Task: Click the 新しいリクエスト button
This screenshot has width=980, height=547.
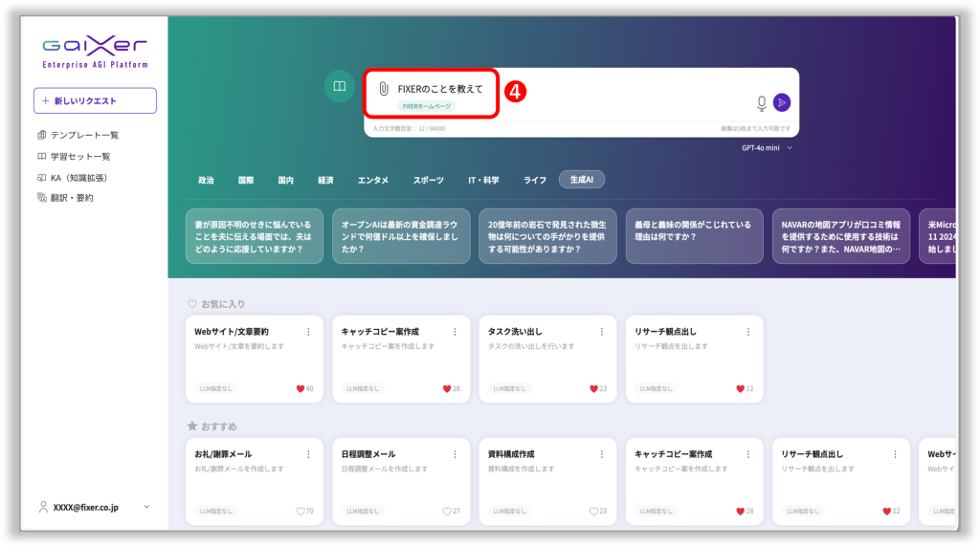Action: 95,100
